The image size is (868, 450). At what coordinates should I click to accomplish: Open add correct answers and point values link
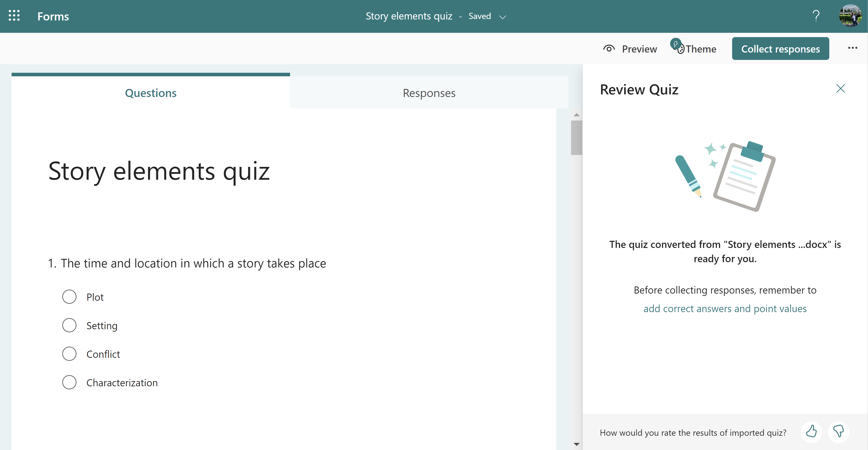coord(725,309)
